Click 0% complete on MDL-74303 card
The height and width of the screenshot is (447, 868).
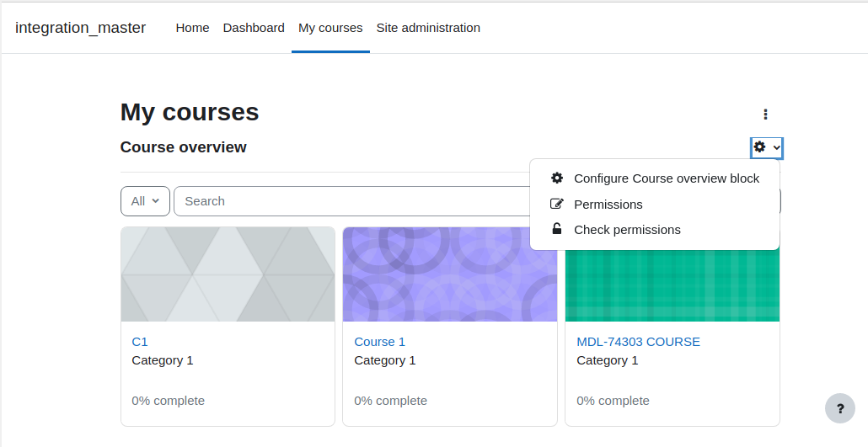613,401
